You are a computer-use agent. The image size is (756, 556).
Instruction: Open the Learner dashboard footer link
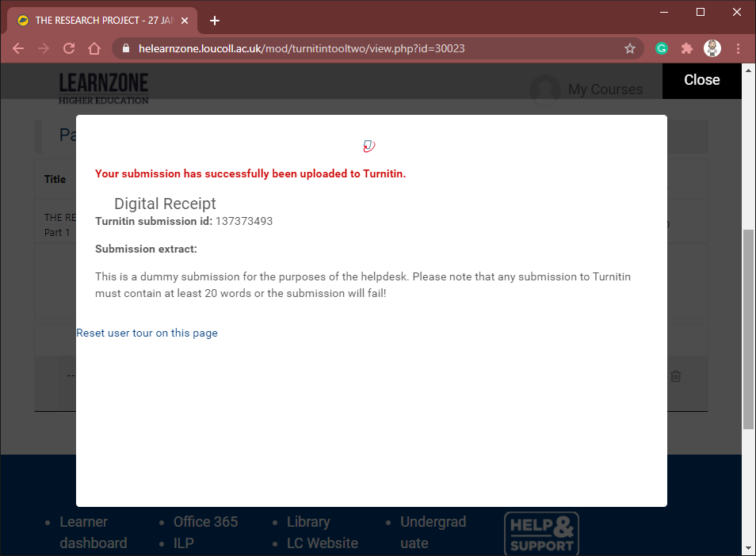click(93, 532)
